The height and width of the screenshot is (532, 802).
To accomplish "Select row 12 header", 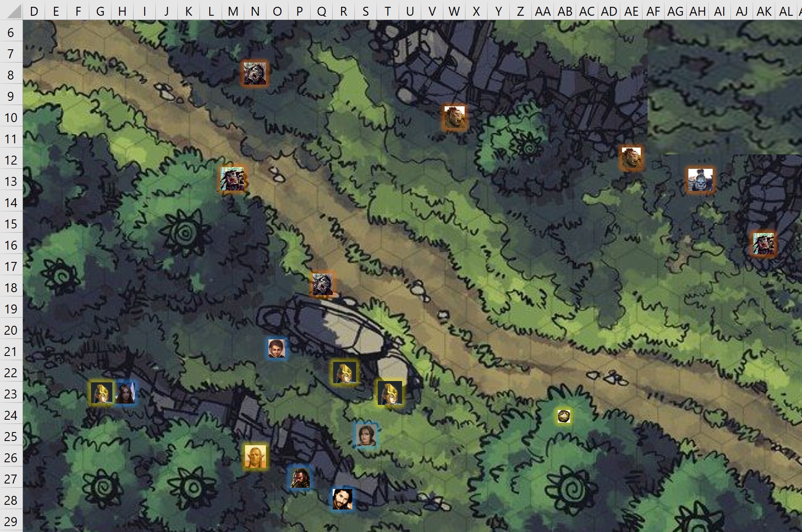I will [11, 160].
